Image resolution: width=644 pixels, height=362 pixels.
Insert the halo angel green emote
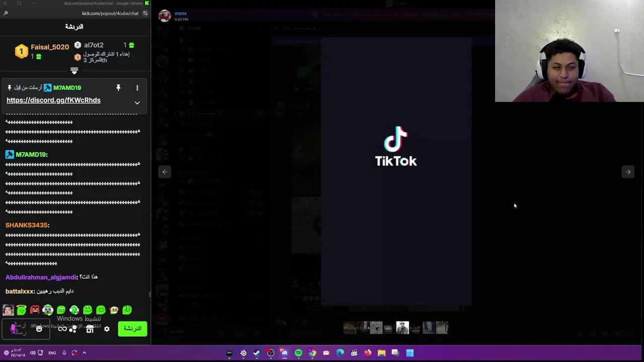point(21,310)
